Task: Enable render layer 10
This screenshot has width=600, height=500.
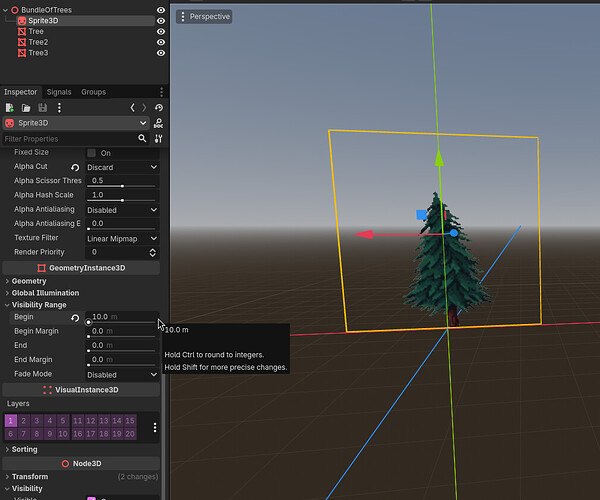Action: click(63, 434)
